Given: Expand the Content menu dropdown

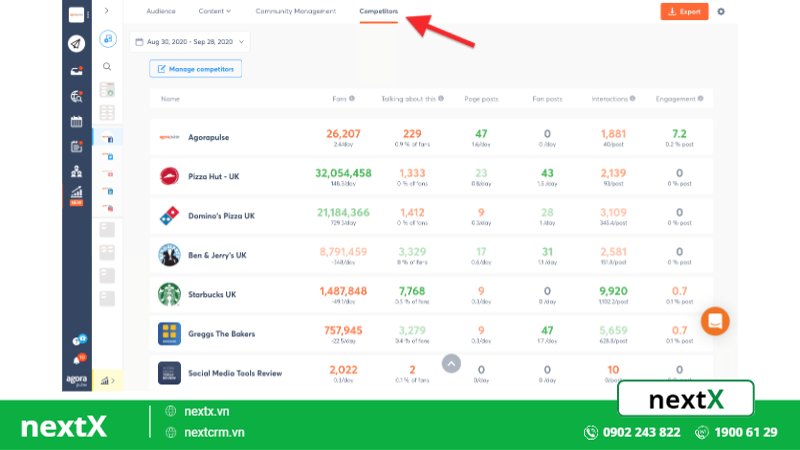Looking at the screenshot, I should (x=215, y=12).
